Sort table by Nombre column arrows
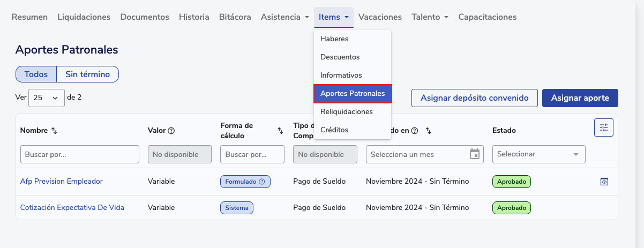644x248 pixels. 54,131
